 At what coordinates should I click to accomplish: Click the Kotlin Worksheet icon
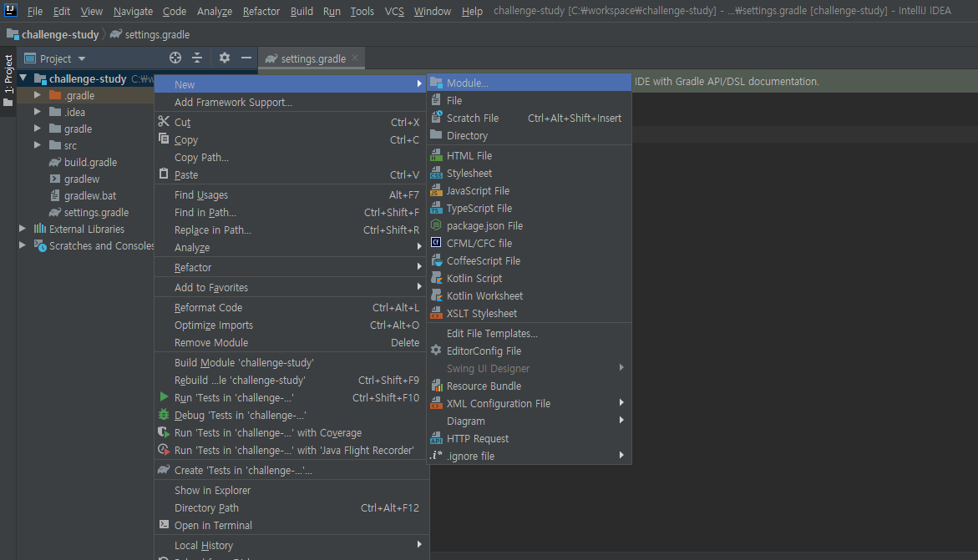[x=436, y=295]
